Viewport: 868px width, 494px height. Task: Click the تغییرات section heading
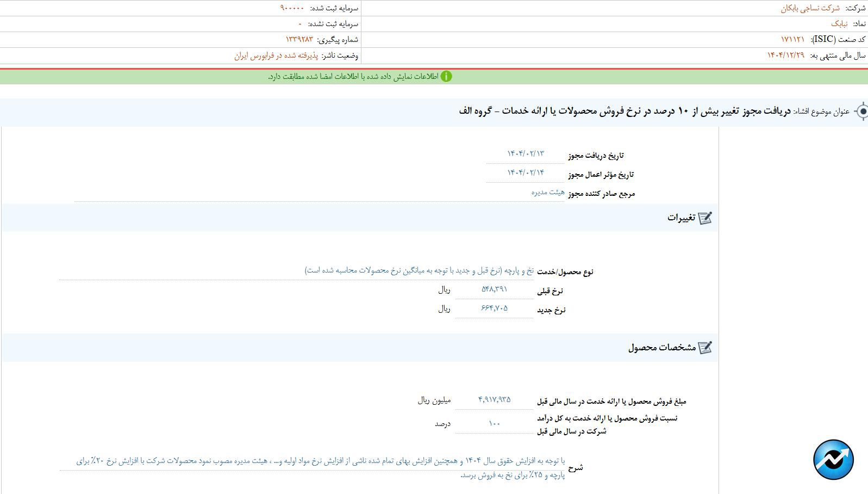[682, 218]
